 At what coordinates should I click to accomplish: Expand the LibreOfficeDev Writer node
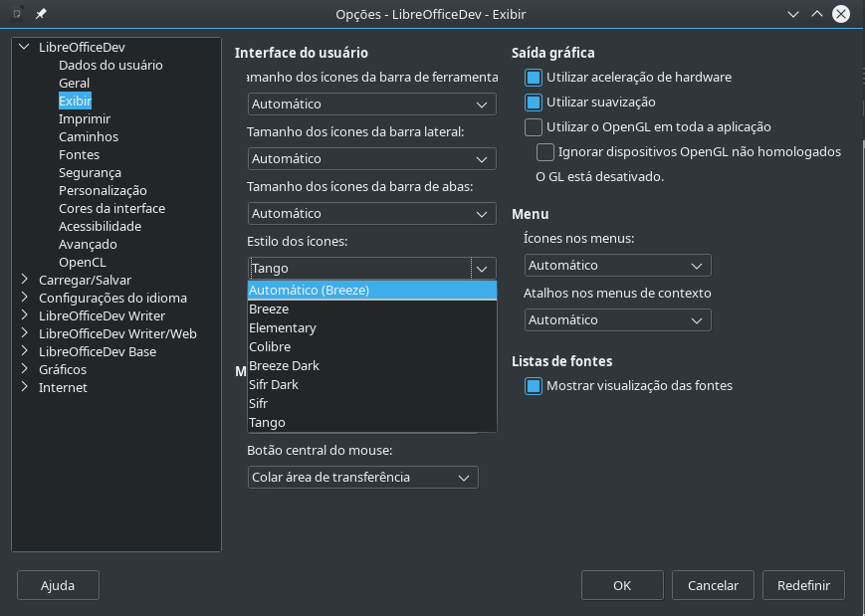tap(24, 315)
